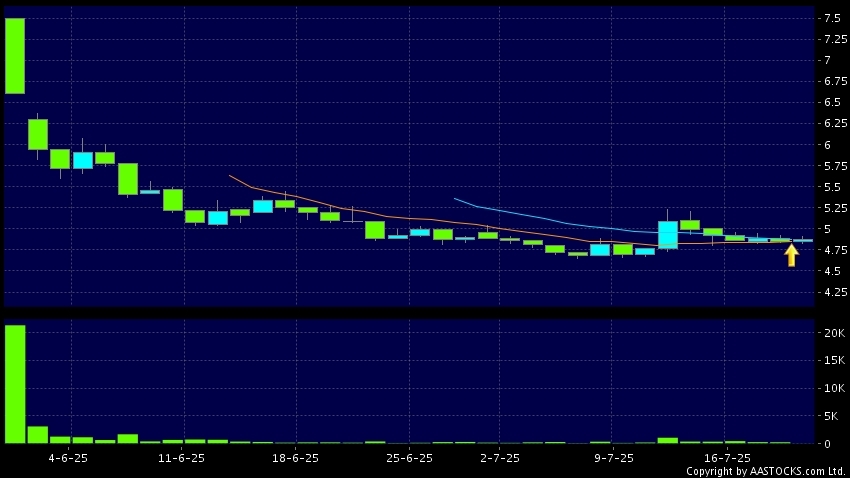Click the large cyan candlestick after 9-7-25
The width and height of the screenshot is (850, 478).
click(668, 235)
